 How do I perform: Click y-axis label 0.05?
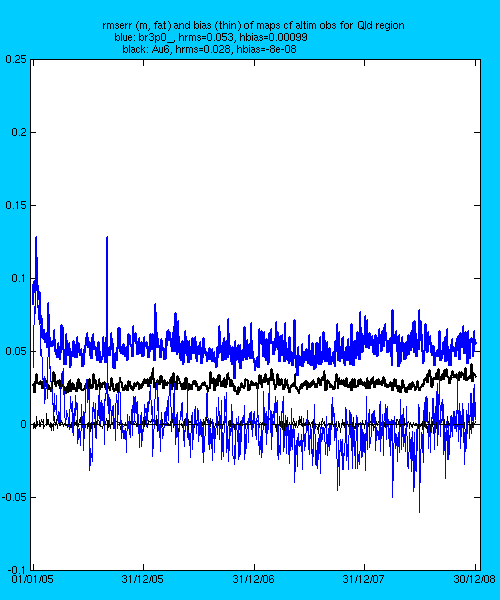[16, 351]
